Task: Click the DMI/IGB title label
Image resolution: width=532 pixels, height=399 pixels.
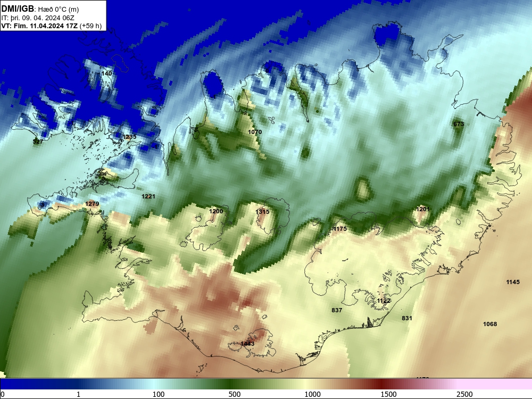Action: [x=18, y=9]
